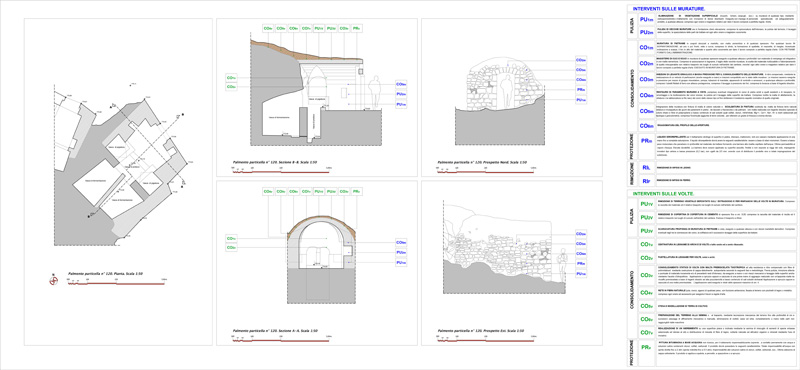The image size is (800, 370).
Task: Click the CO3v code box in the volte legend
Action: (646, 275)
